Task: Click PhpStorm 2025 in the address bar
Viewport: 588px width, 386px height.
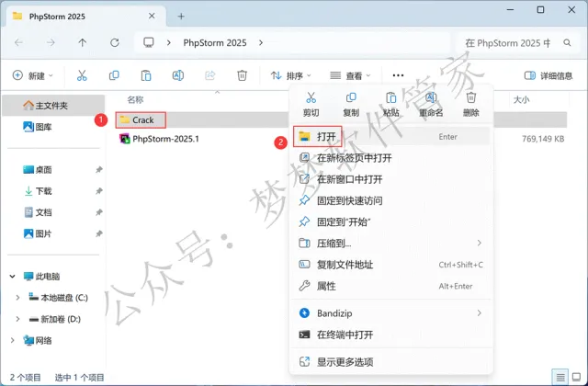Action: click(215, 43)
